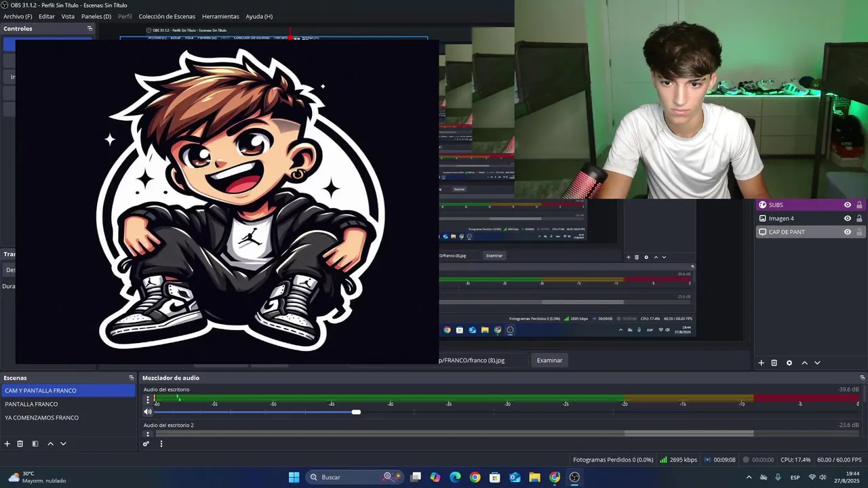Open Colección de Escenas menu
Image resolution: width=868 pixels, height=488 pixels.
167,16
